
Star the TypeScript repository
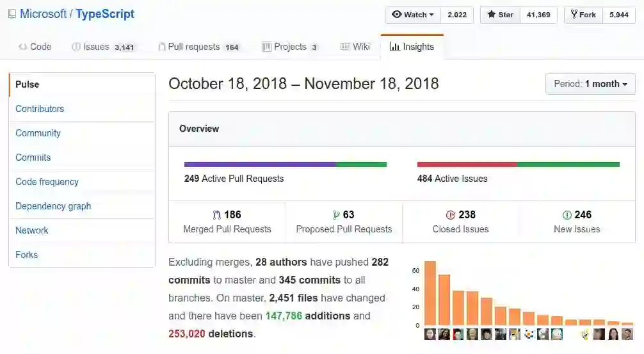click(500, 15)
